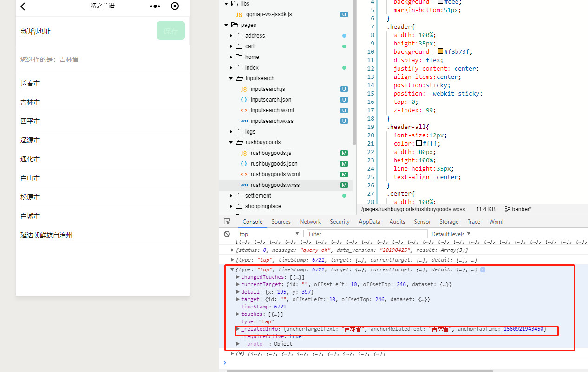Open inputsearch.wxml file
This screenshot has height=372, width=588.
pyautogui.click(x=272, y=110)
